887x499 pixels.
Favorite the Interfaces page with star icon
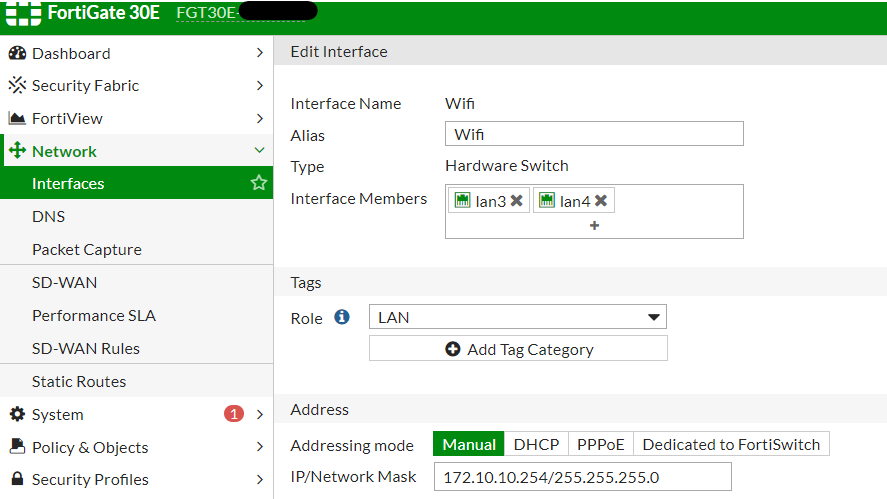[x=259, y=183]
